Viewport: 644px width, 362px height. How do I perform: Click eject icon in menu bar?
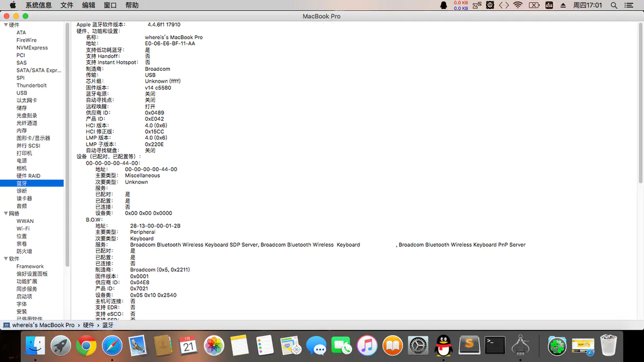563,5
